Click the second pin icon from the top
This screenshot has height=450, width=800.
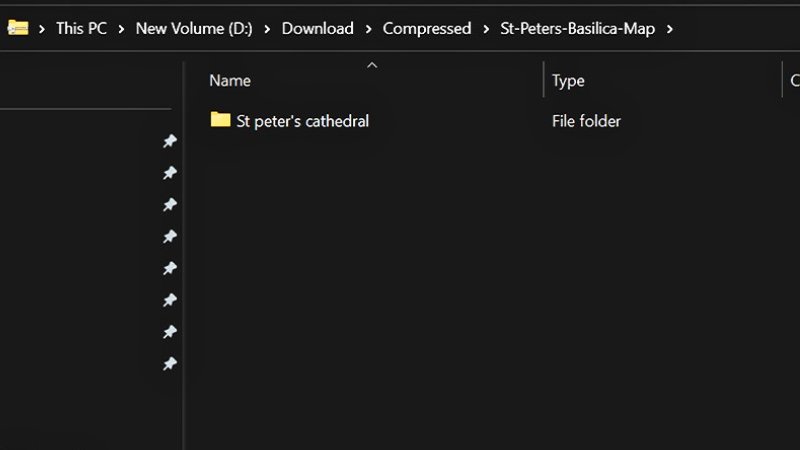tap(170, 174)
